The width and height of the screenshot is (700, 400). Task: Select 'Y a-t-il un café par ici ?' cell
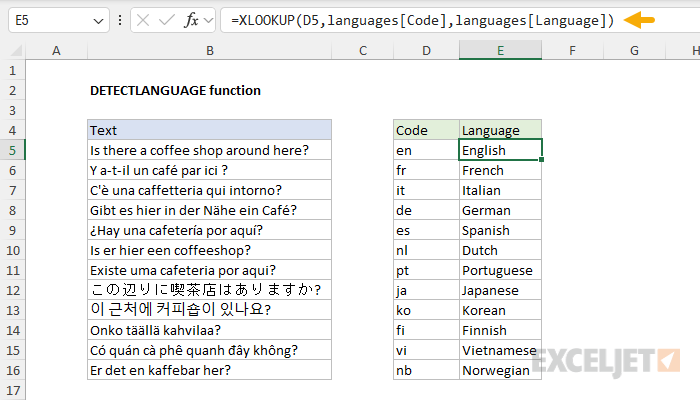tap(209, 170)
